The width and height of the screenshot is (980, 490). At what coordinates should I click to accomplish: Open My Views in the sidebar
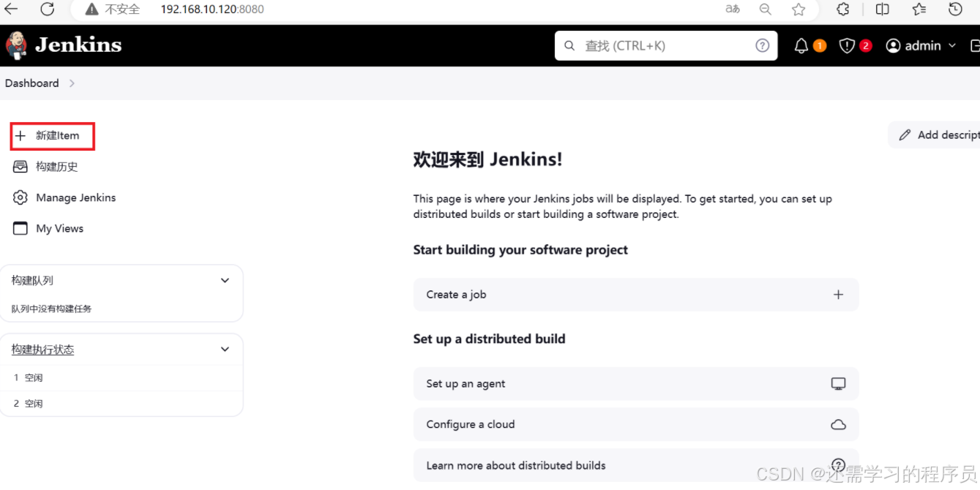point(59,228)
